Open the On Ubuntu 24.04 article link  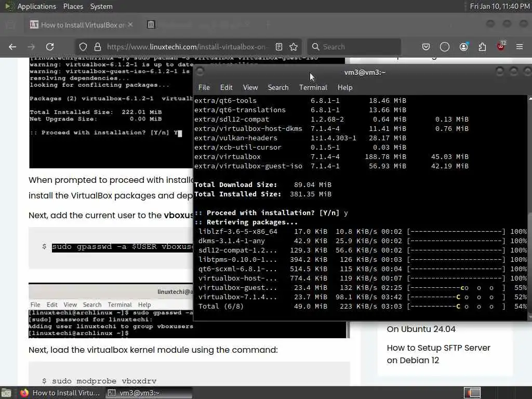tap(421, 329)
